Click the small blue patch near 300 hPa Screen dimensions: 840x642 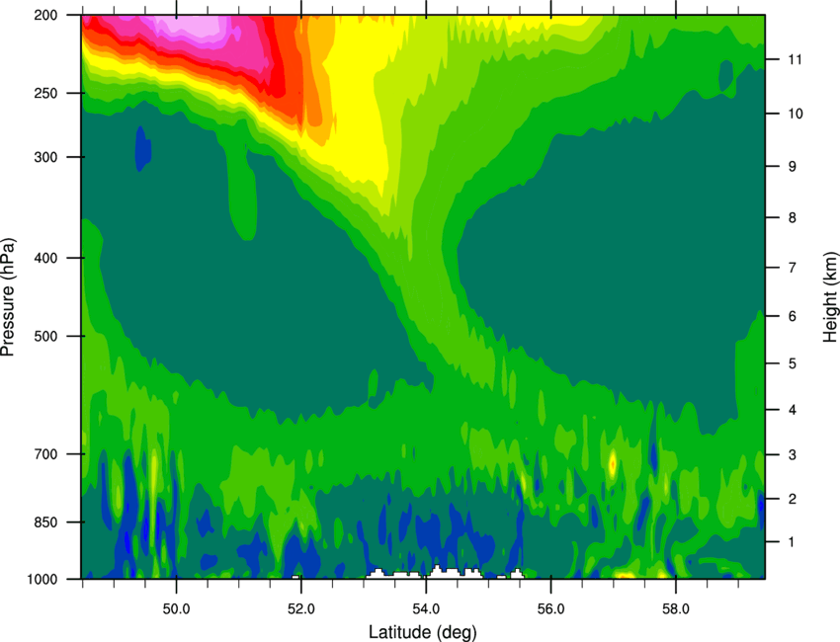[x=143, y=148]
